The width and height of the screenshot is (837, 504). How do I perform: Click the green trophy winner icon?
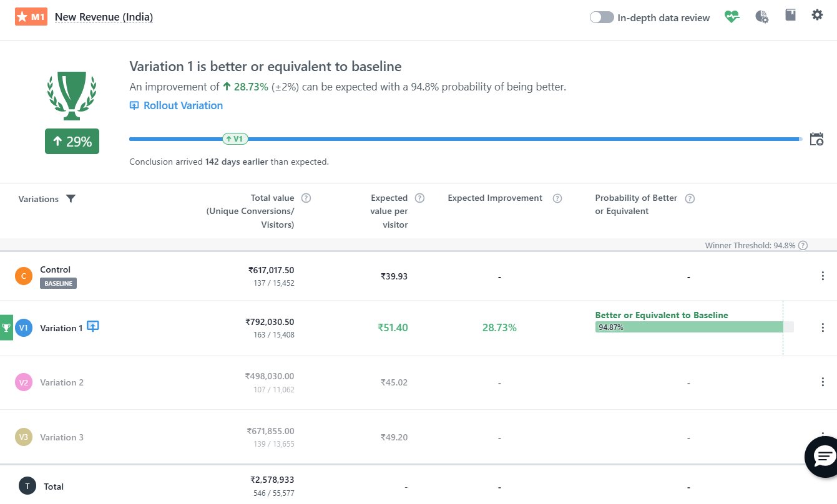click(72, 96)
